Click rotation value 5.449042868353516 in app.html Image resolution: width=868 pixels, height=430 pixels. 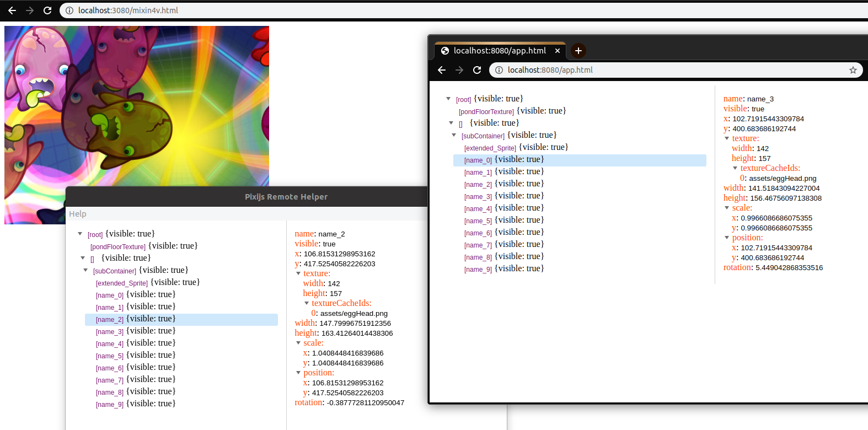pos(789,268)
